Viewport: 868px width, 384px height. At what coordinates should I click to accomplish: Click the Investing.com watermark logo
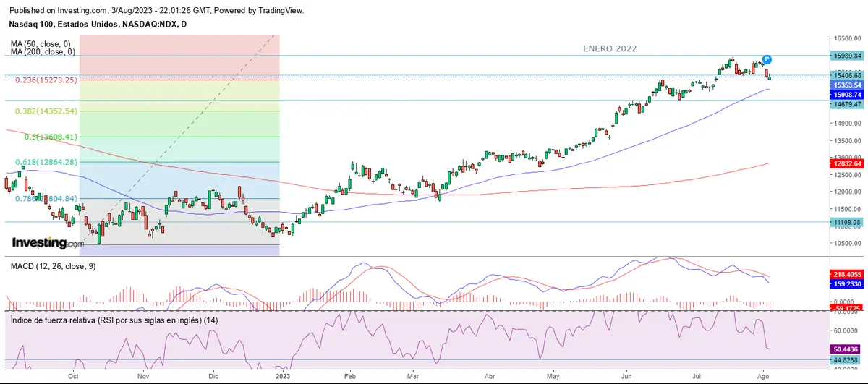[x=42, y=243]
